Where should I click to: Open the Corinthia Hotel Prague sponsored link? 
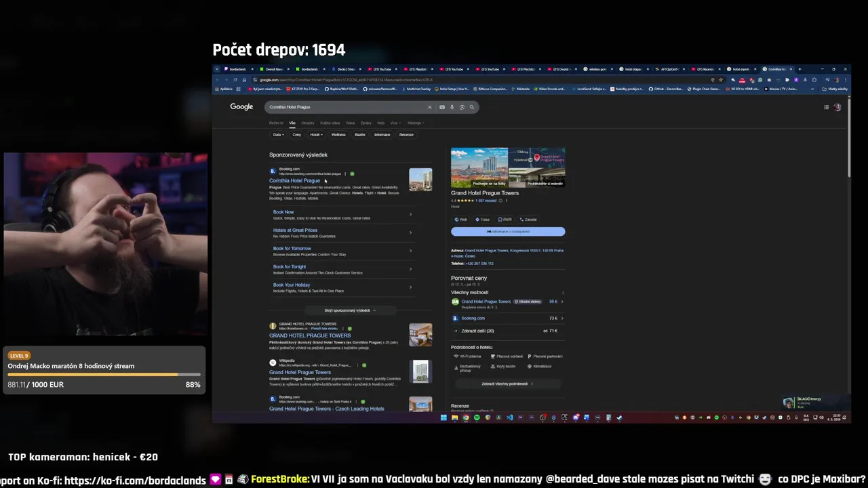pyautogui.click(x=294, y=181)
